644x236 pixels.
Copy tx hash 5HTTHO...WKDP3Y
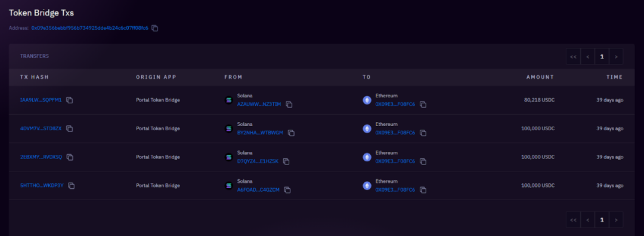click(x=71, y=186)
